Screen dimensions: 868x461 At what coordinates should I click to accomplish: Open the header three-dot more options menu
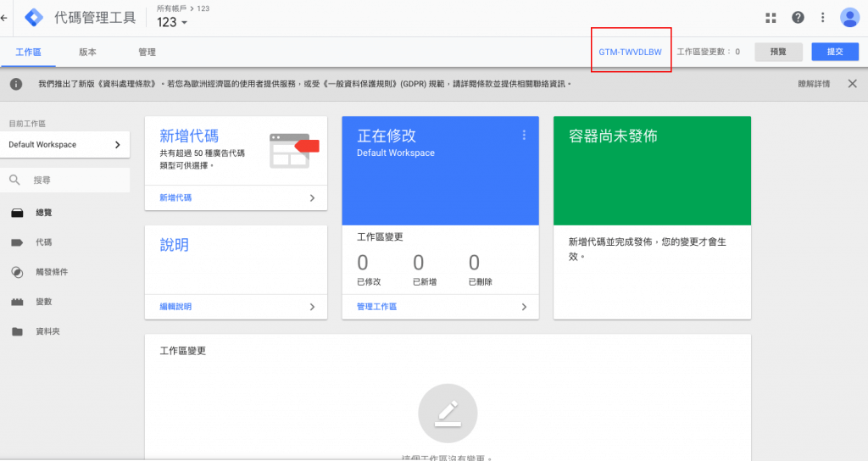click(x=822, y=18)
